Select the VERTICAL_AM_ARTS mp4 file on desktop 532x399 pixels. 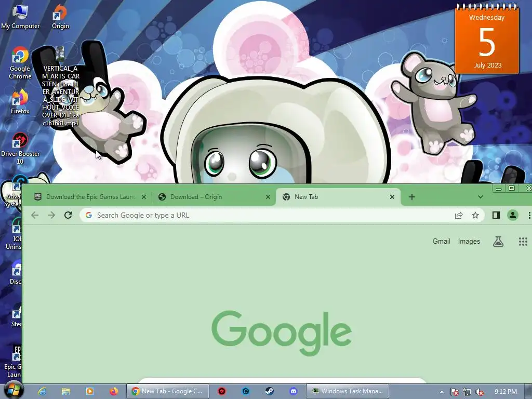click(60, 87)
